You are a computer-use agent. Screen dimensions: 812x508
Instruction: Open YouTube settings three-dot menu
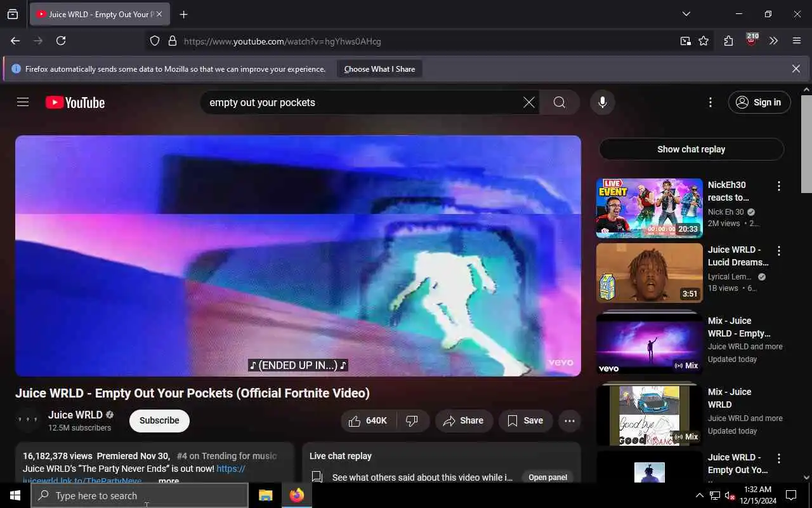(x=710, y=102)
